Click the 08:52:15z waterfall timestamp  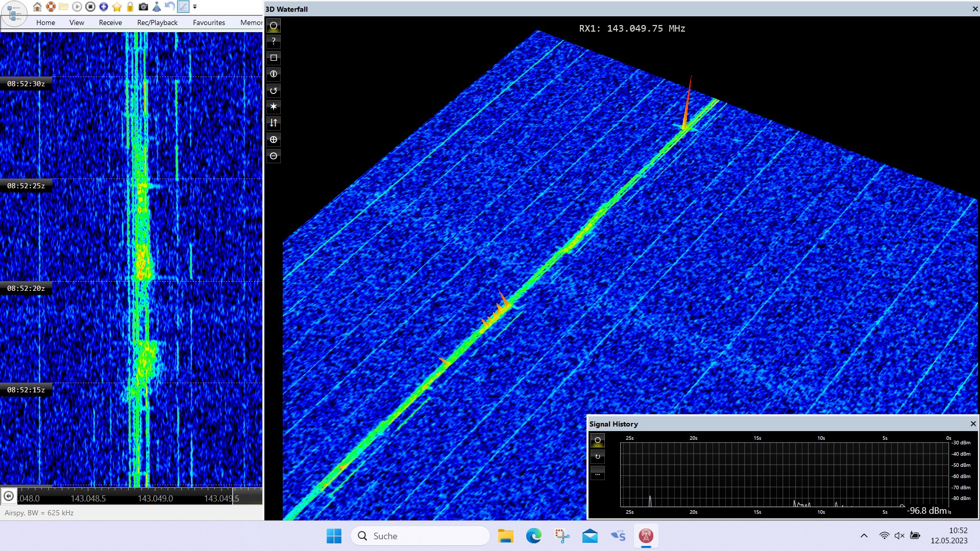tap(26, 390)
